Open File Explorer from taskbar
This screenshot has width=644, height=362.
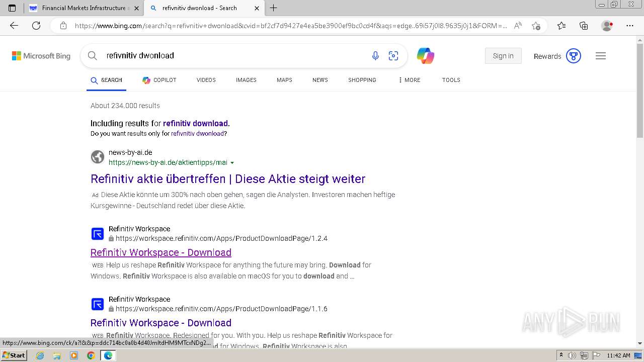57,355
